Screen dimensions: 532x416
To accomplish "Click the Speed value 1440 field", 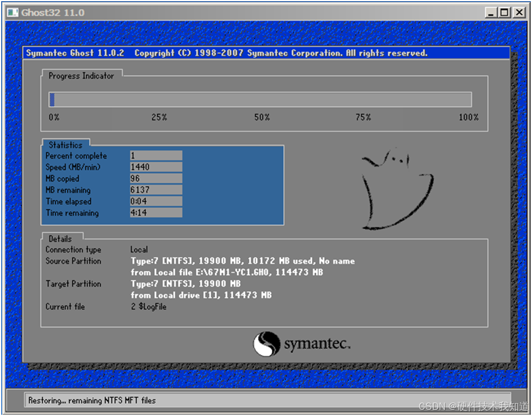I will tap(156, 167).
